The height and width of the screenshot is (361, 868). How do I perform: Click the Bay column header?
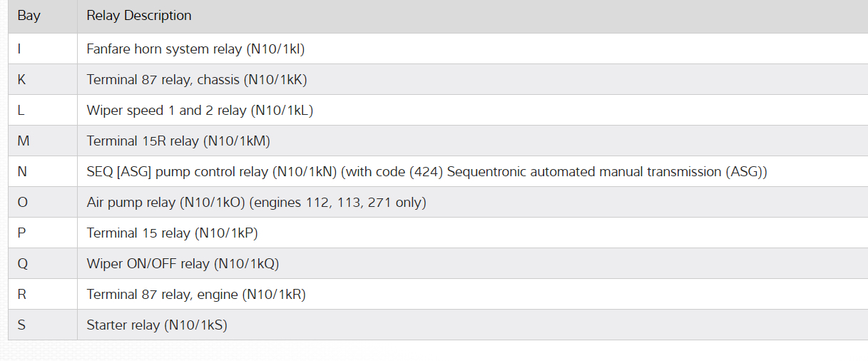(29, 15)
